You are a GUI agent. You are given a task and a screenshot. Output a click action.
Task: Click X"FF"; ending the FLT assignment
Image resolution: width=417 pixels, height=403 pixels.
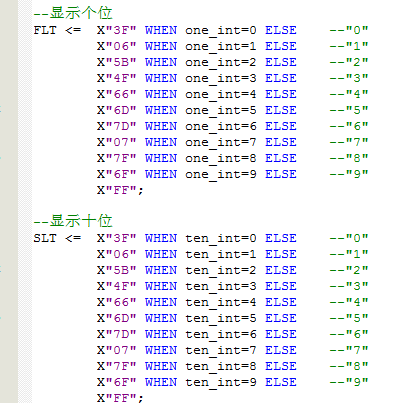tap(120, 191)
